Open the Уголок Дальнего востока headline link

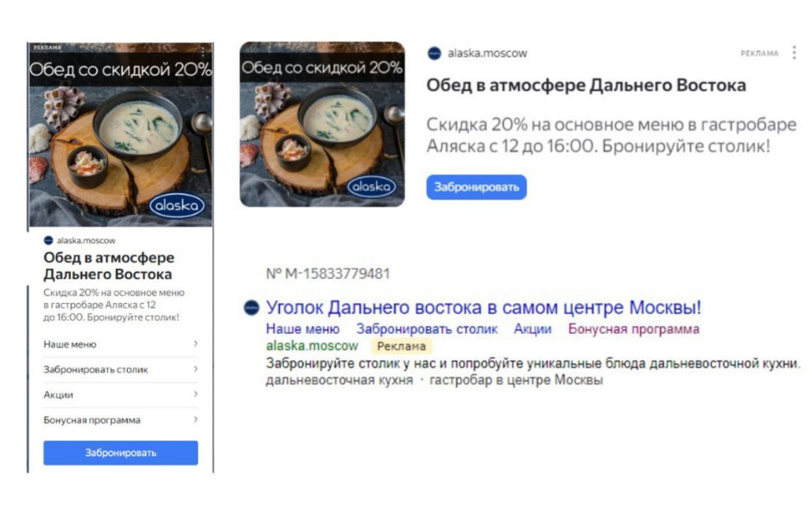[x=483, y=307]
